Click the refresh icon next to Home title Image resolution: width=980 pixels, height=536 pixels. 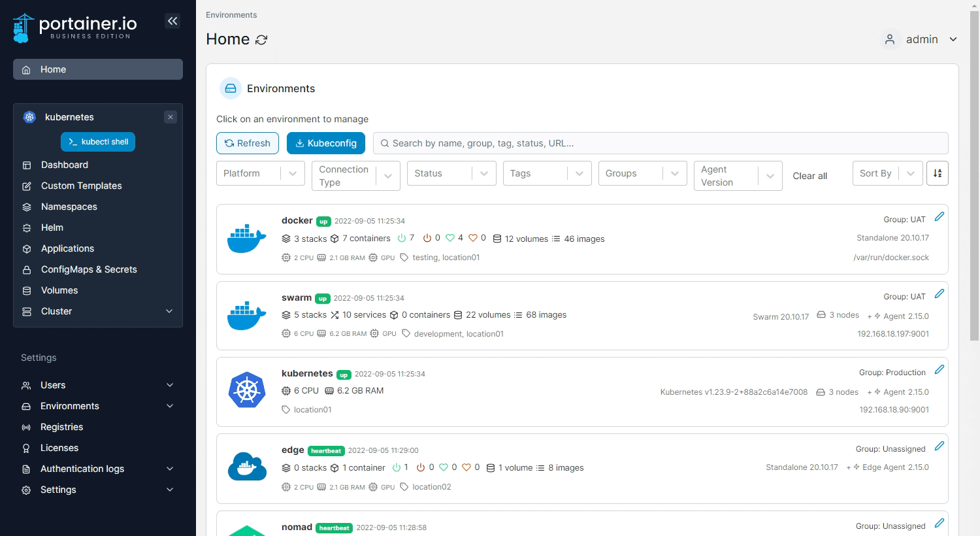[x=262, y=40]
